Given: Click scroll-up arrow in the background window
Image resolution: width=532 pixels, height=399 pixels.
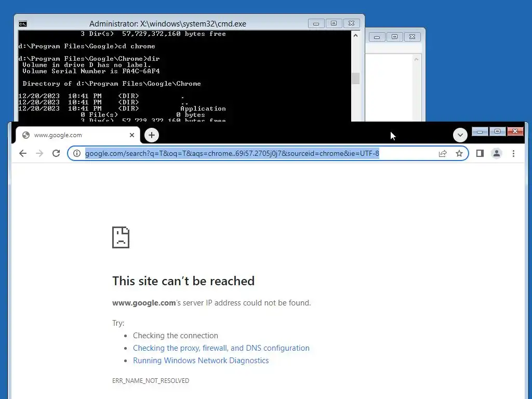Looking at the screenshot, I should [x=416, y=59].
